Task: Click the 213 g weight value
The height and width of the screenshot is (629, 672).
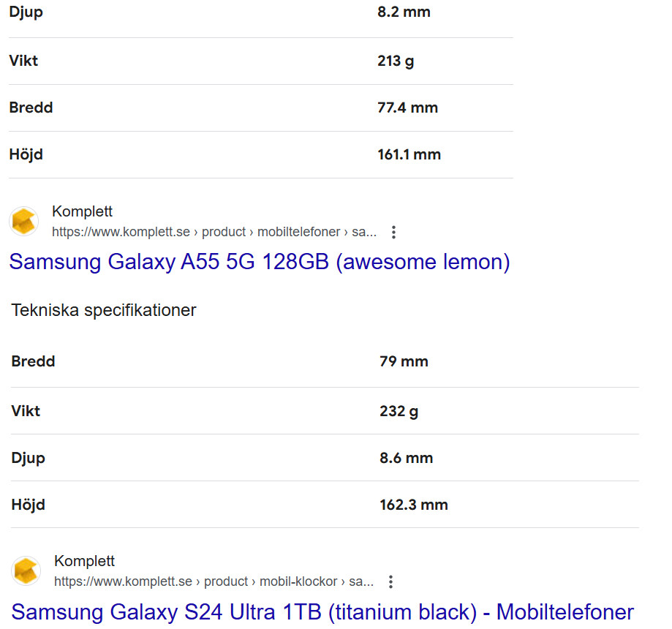Action: 396,61
